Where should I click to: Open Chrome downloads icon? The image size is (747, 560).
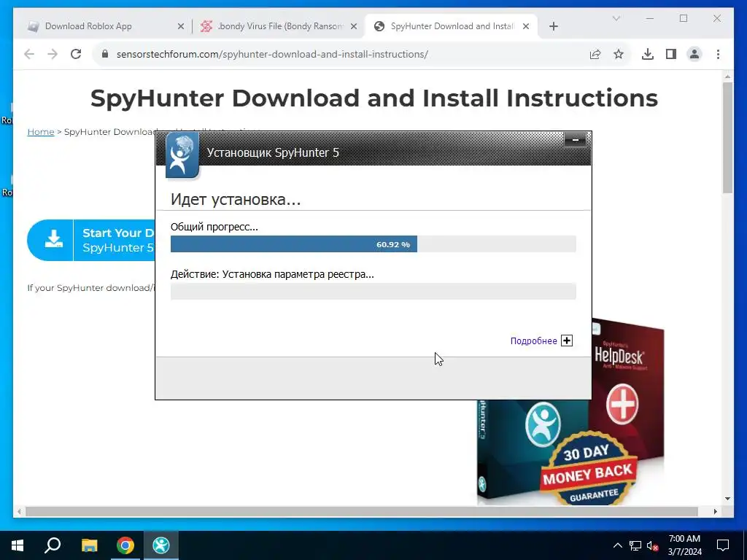pos(648,54)
